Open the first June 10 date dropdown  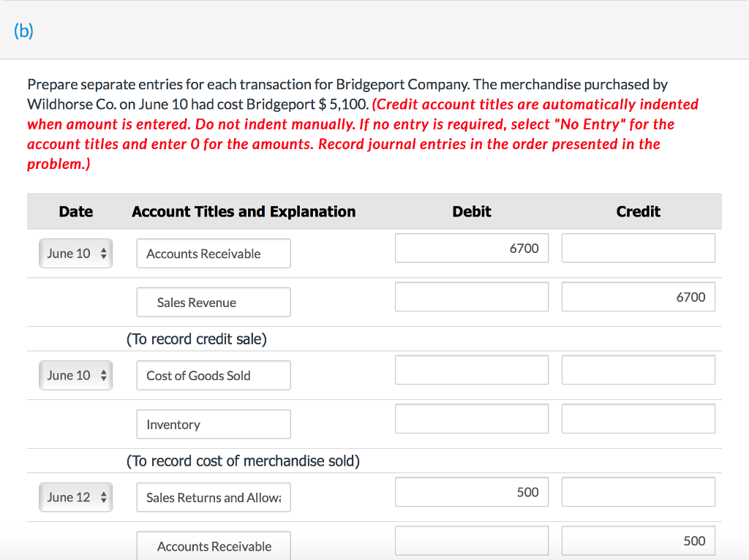pos(75,253)
